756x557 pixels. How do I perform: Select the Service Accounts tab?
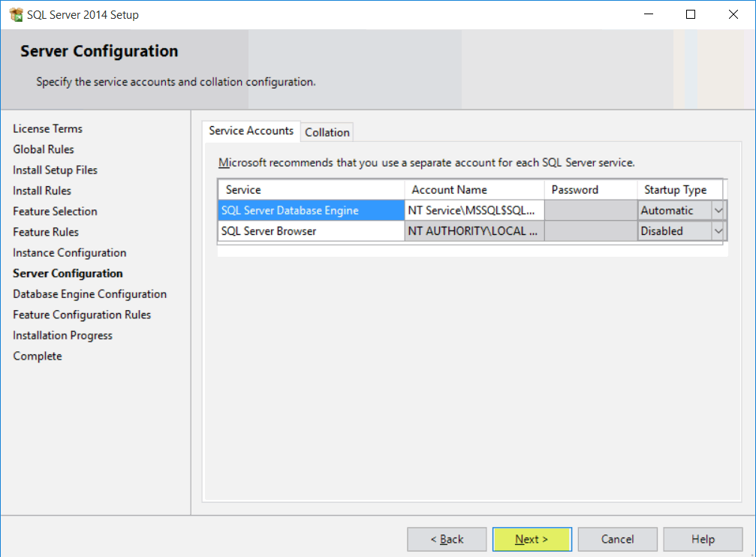251,131
